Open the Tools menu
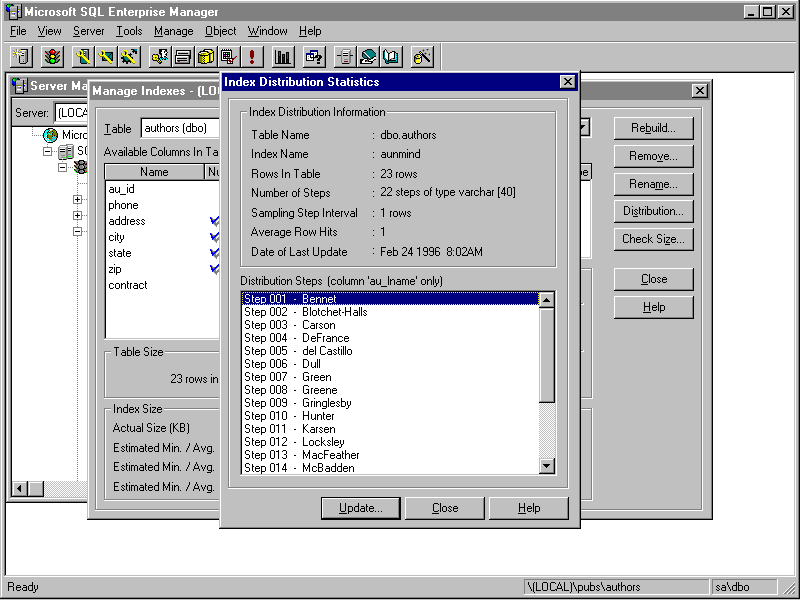 128,31
